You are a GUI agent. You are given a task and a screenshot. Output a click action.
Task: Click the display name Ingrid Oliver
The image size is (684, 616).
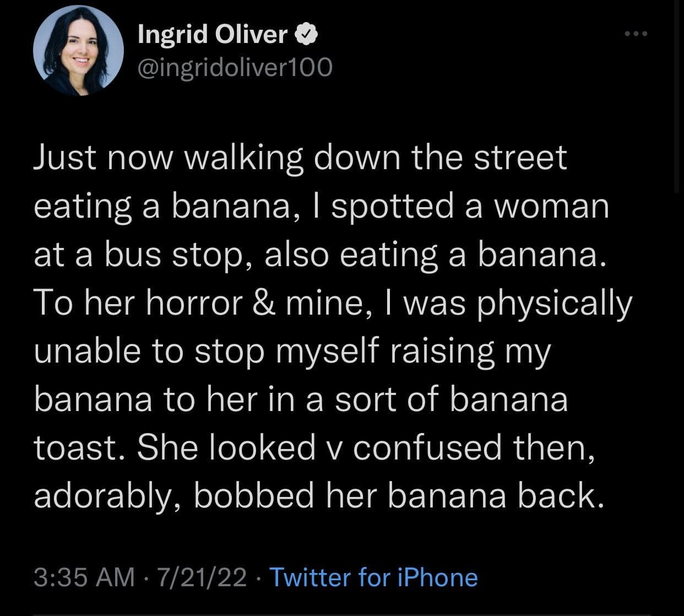coord(213,35)
